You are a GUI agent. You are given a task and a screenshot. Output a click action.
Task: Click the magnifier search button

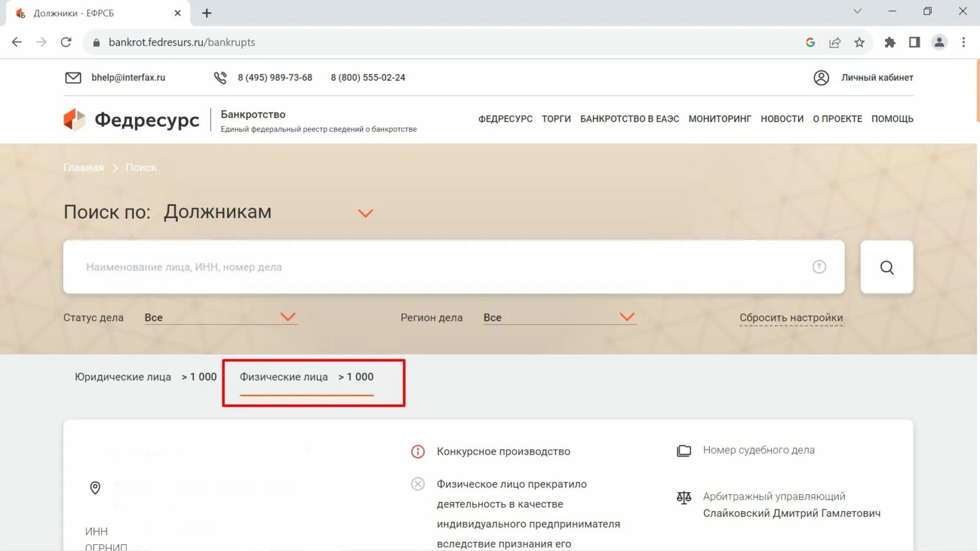887,267
